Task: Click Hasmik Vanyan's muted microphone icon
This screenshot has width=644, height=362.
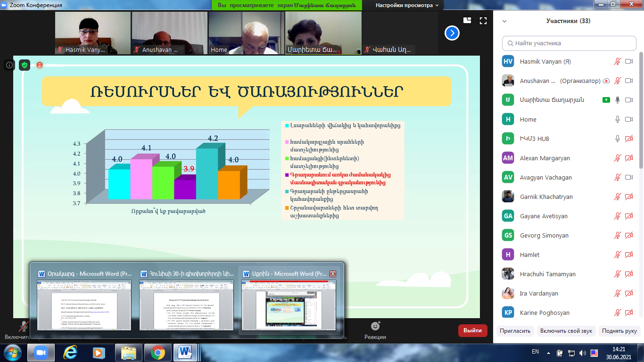Action: coord(617,61)
